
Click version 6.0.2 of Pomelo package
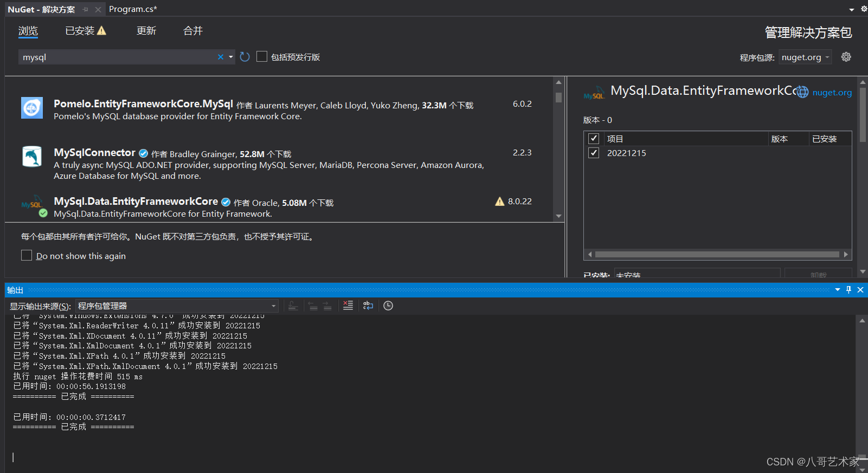(522, 103)
